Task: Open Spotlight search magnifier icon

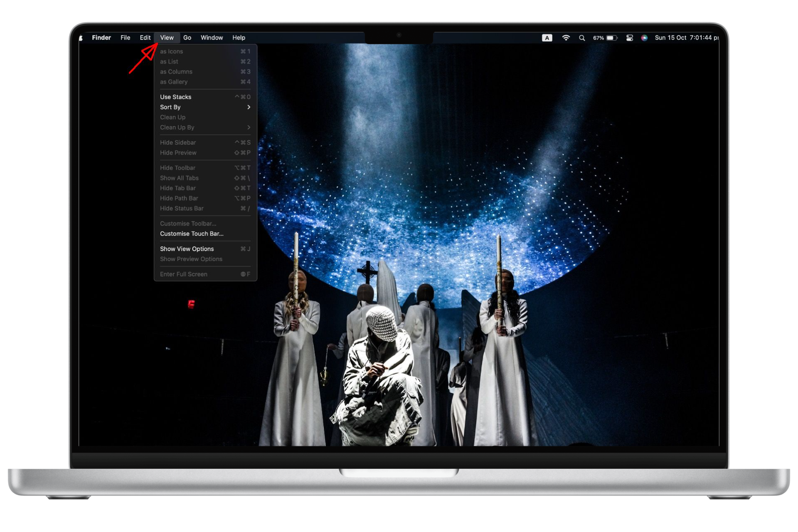Action: pyautogui.click(x=582, y=38)
